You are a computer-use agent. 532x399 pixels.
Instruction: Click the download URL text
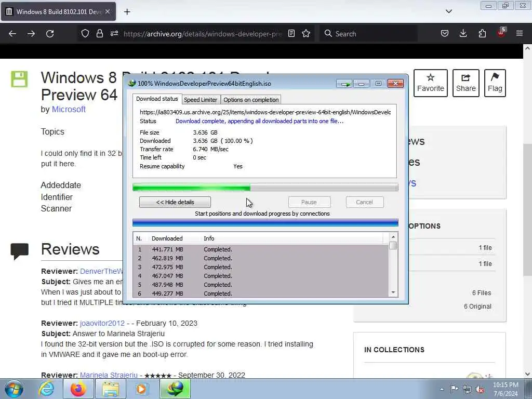[265, 112]
